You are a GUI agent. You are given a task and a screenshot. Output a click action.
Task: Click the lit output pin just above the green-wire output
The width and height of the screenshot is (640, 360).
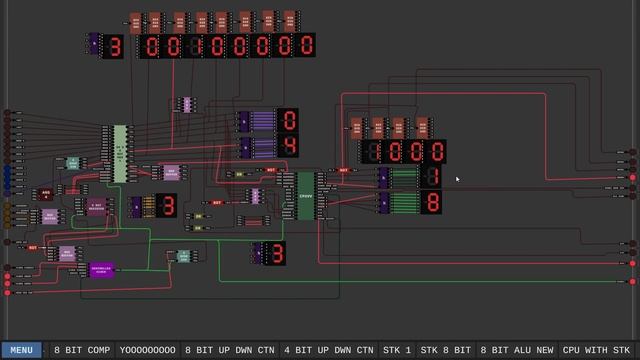pos(633,264)
